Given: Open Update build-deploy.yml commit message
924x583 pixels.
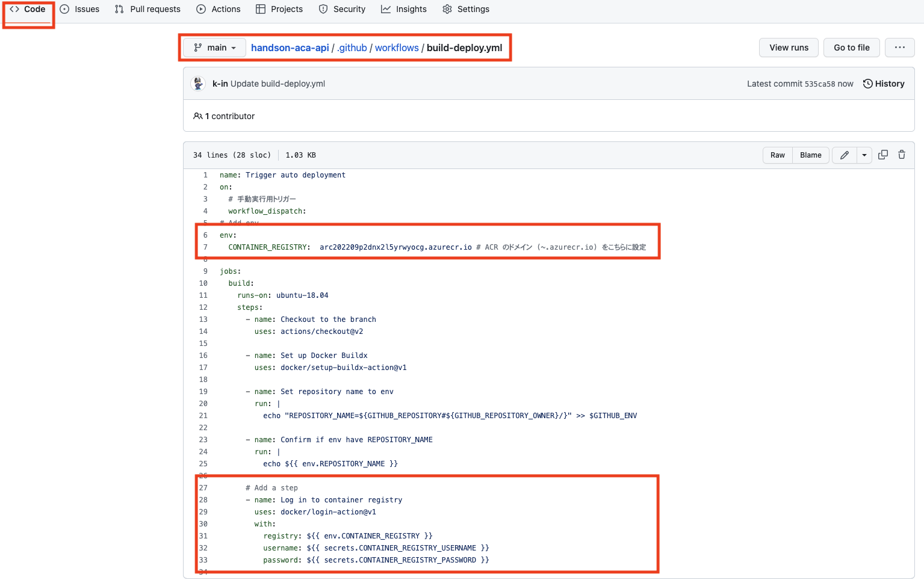Looking at the screenshot, I should [x=278, y=84].
